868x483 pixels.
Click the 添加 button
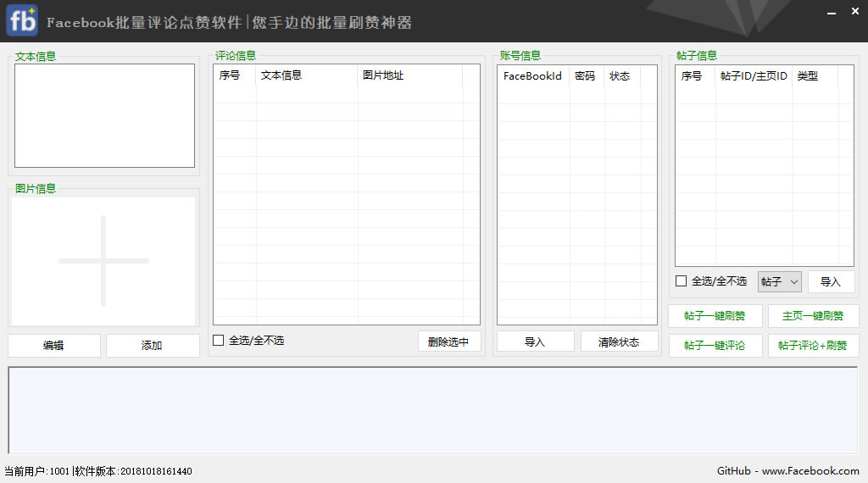[153, 346]
